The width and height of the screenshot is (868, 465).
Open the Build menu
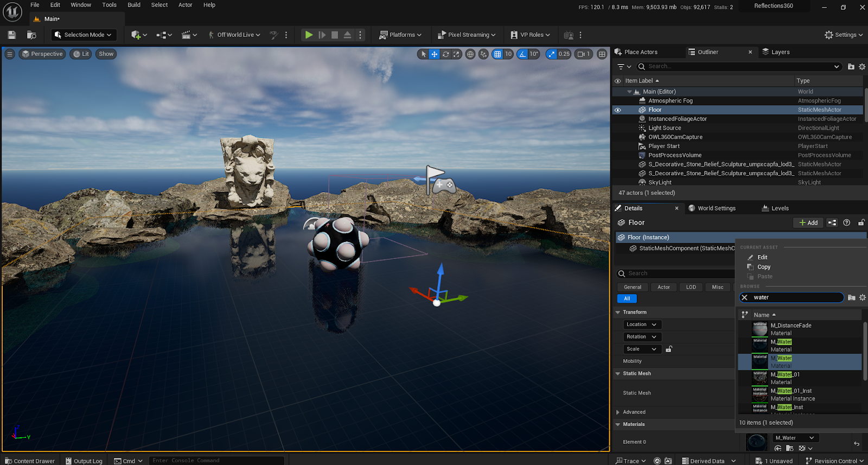[134, 5]
